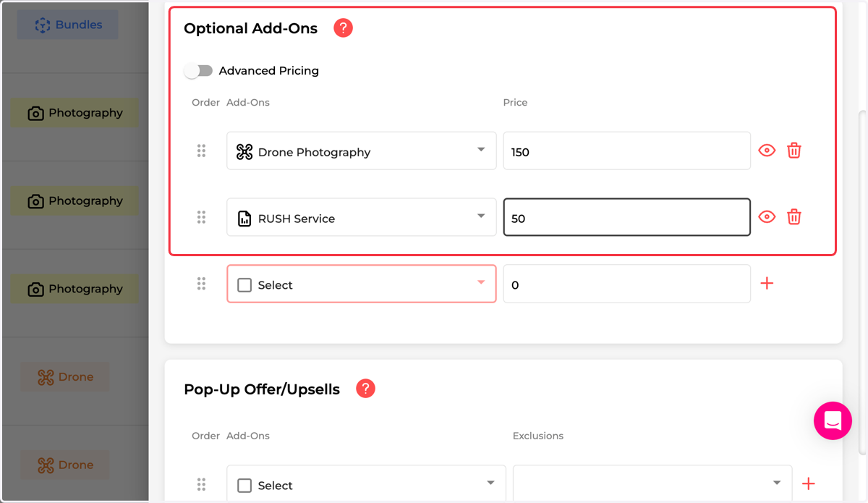Viewport: 868px width, 503px height.
Task: Open the Pop-Up Offer Select add-on dropdown
Action: (x=366, y=483)
